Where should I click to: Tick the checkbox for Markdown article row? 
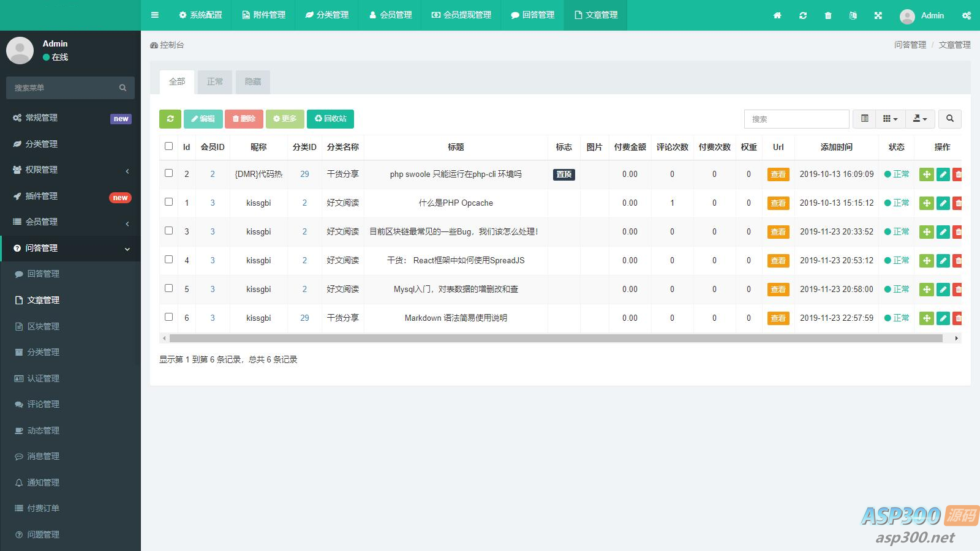point(169,317)
